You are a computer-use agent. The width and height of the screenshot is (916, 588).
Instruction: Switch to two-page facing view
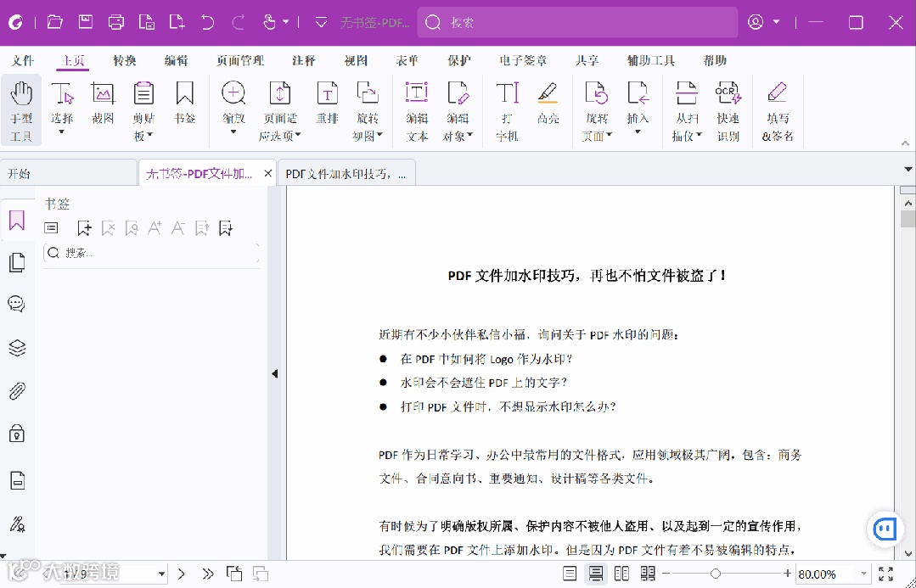[x=621, y=574]
